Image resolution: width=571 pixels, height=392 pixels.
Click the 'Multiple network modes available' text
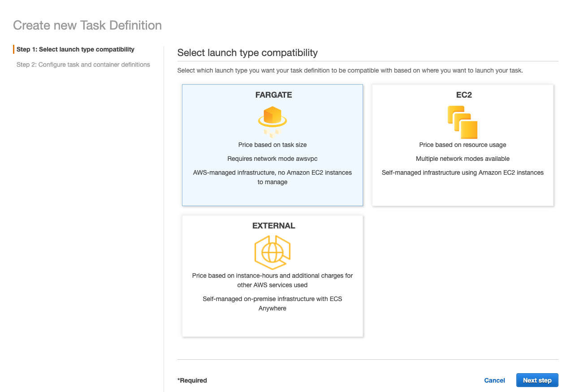click(462, 159)
